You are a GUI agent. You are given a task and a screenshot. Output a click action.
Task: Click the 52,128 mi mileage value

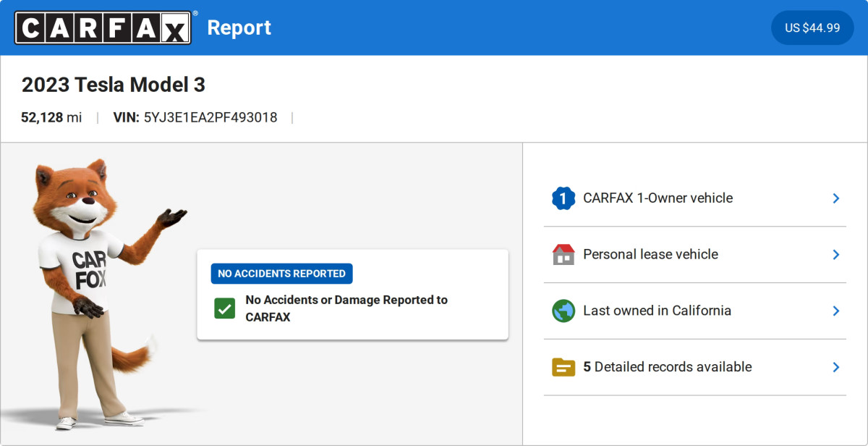(51, 117)
